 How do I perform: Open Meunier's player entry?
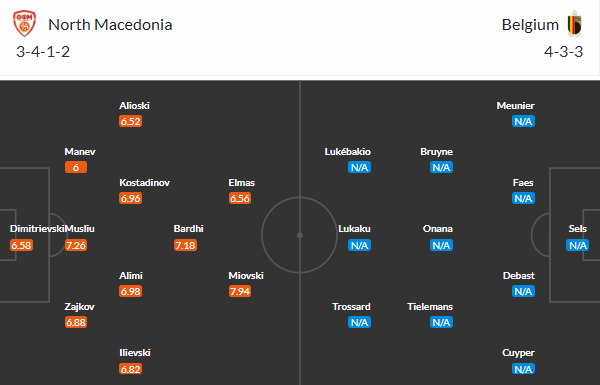tap(515, 106)
